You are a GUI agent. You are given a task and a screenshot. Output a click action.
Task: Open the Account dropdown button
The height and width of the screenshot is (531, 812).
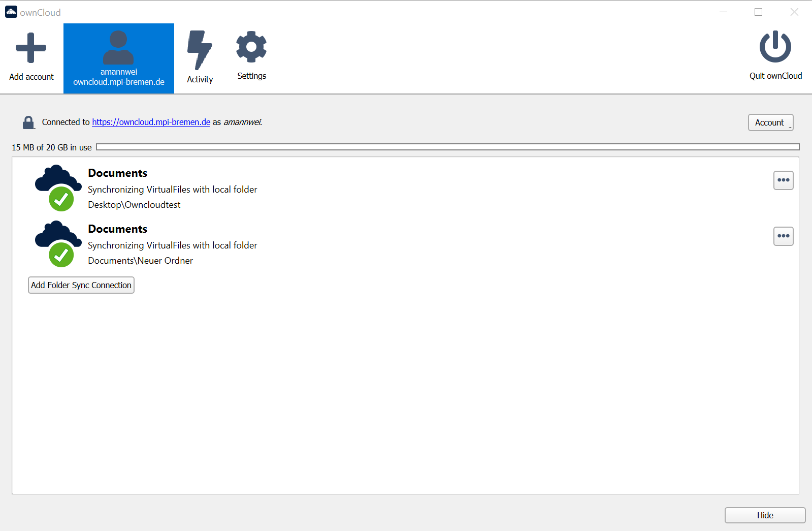(x=770, y=122)
